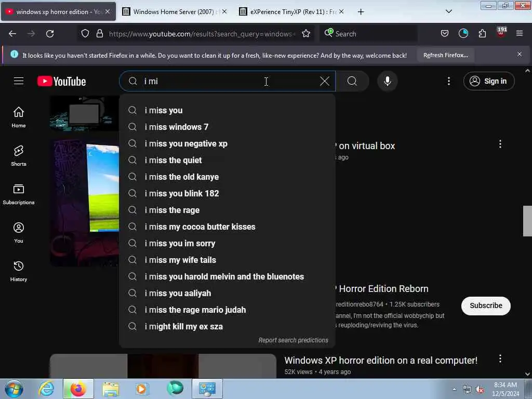Go back with the Firefox back arrow
The image size is (532, 399).
(x=12, y=34)
